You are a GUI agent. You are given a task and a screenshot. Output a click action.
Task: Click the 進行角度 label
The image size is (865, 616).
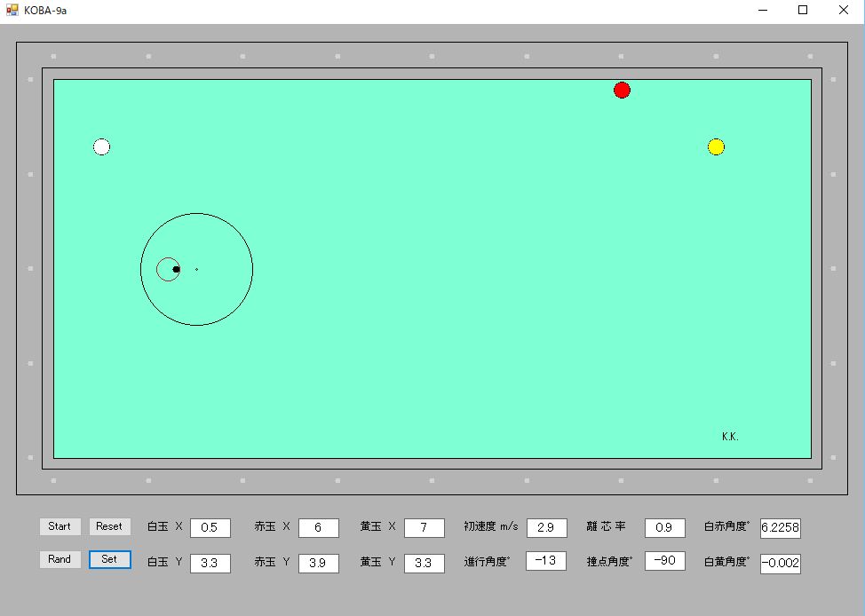(x=487, y=562)
